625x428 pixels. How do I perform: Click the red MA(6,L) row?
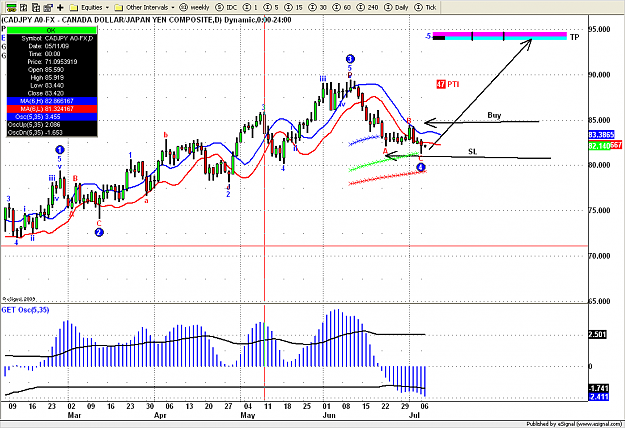pyautogui.click(x=52, y=109)
